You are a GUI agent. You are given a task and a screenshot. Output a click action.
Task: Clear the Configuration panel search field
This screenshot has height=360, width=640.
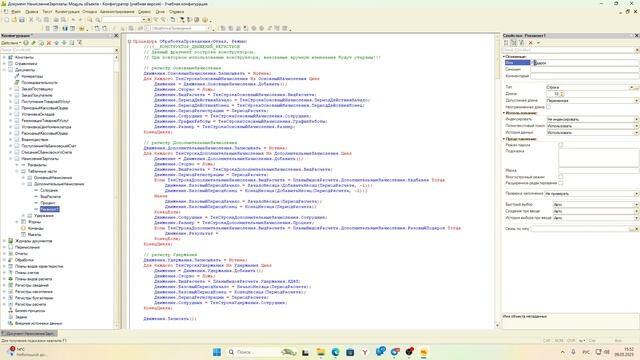point(116,50)
